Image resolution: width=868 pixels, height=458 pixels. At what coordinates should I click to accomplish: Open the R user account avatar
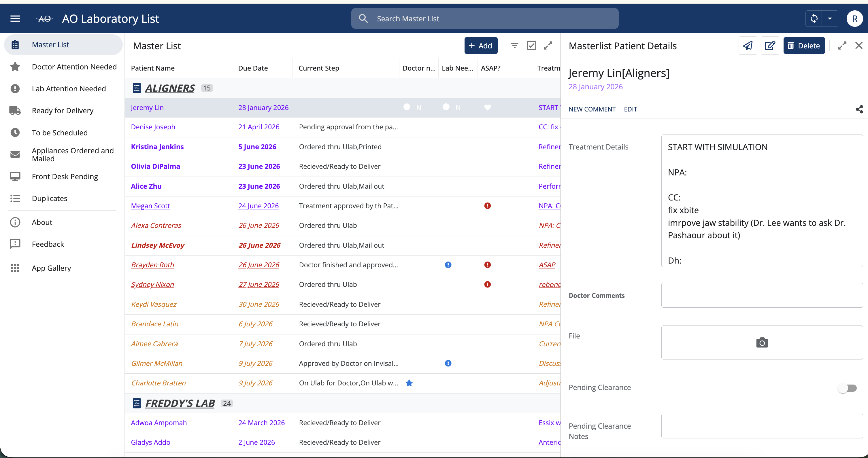point(854,18)
